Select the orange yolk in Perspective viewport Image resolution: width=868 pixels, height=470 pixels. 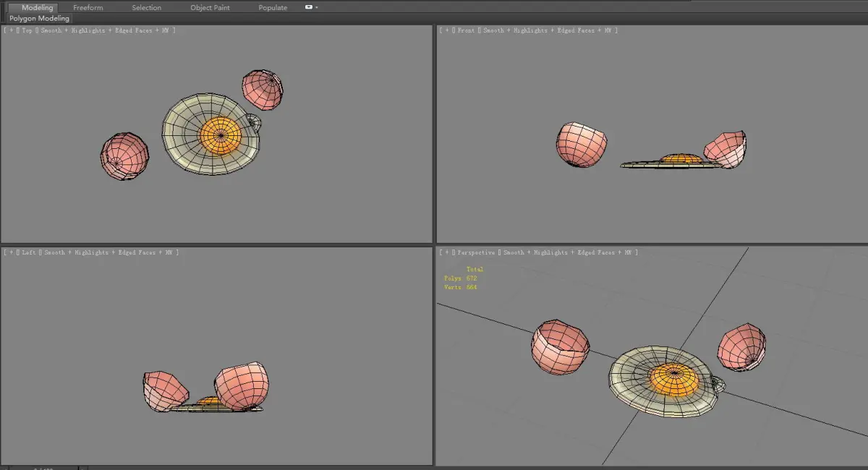click(673, 380)
